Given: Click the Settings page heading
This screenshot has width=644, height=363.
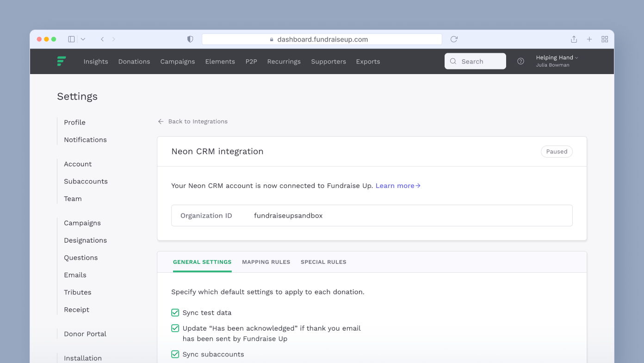Looking at the screenshot, I should [77, 97].
